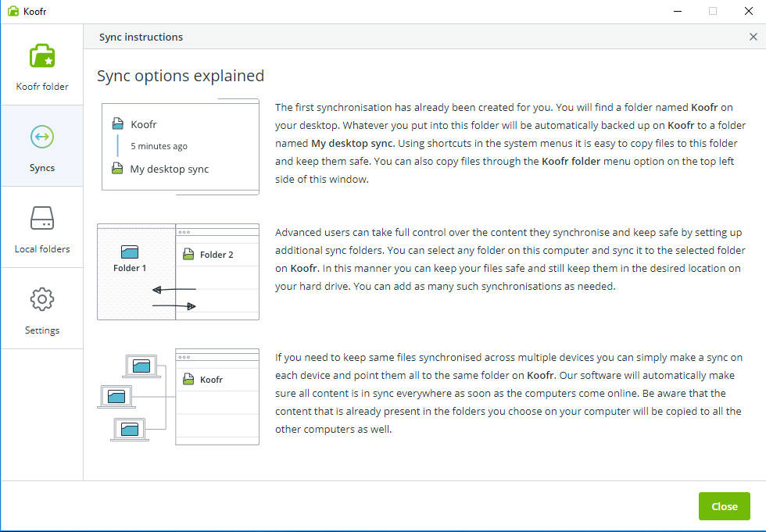Viewport: 766px width, 532px height.
Task: Click Koofr folder icon in third illustration
Action: [188, 379]
